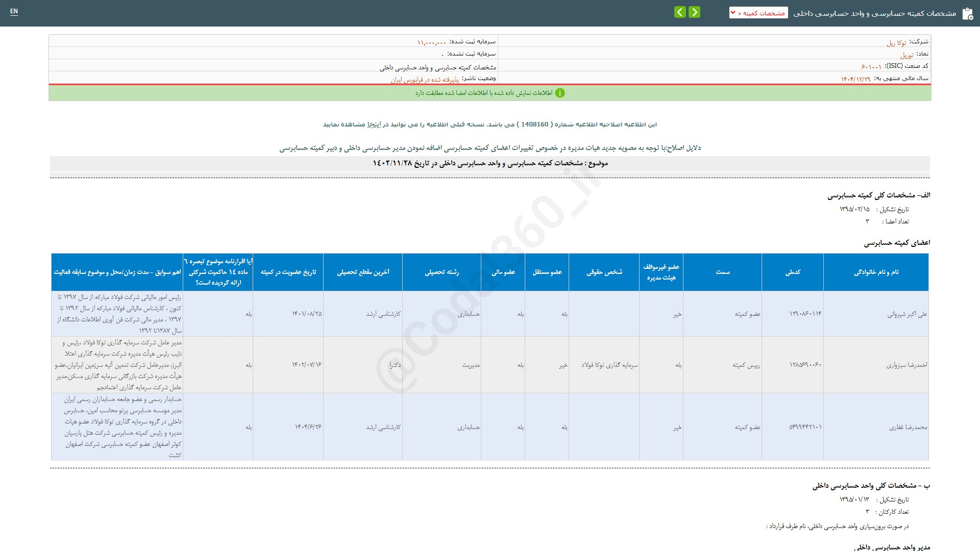Click the green info circle icon

[x=560, y=93]
